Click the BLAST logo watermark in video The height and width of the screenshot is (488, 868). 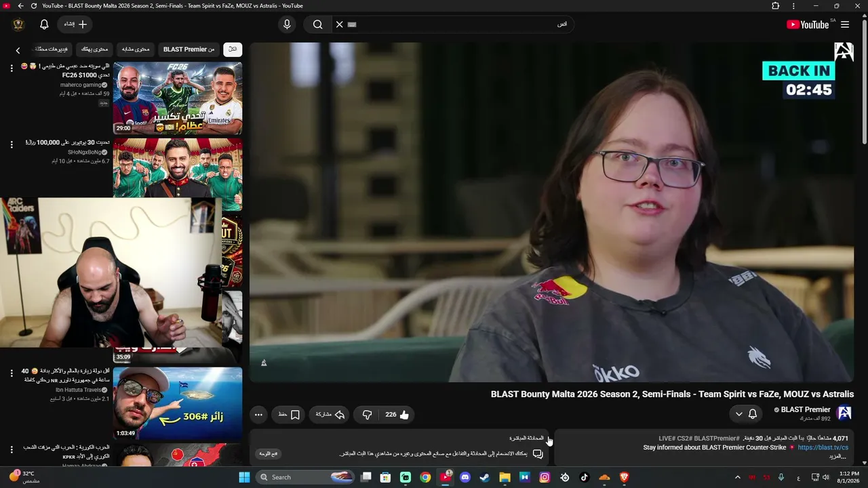point(844,52)
